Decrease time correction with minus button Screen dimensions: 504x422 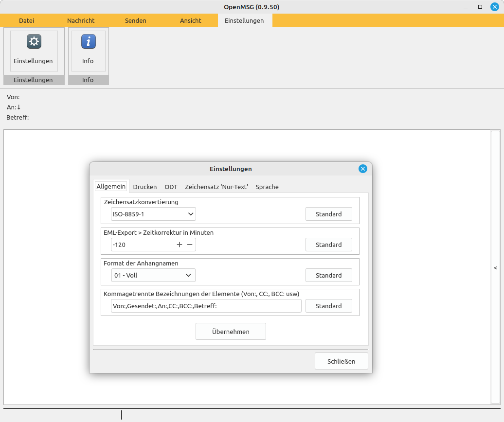190,245
